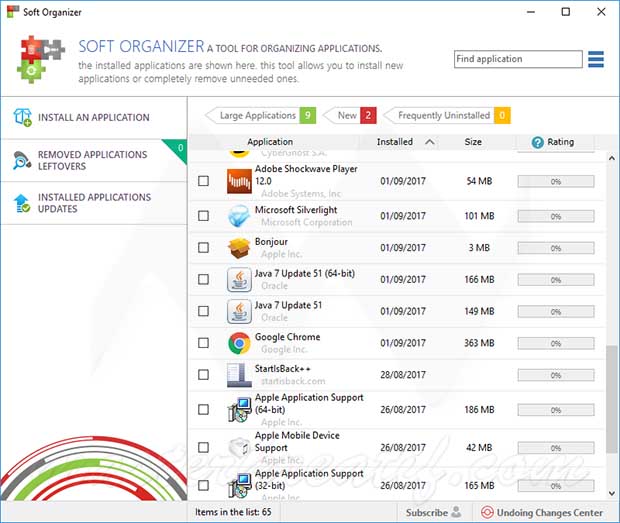Click the scrollbar up arrow
Image resolution: width=620 pixels, height=523 pixels.
[x=612, y=158]
